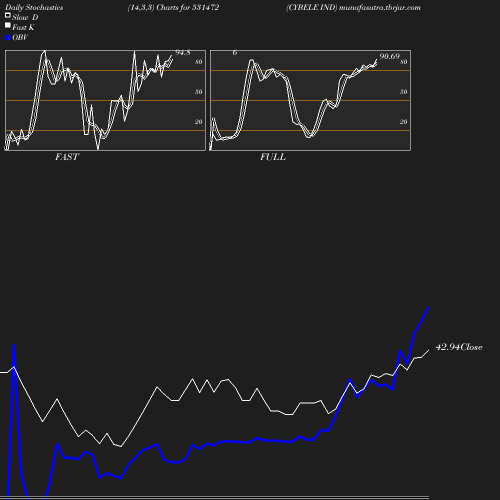
Task: Click '(14,3,3) Charts for 531472' heading
Action: pyautogui.click(x=173, y=7)
